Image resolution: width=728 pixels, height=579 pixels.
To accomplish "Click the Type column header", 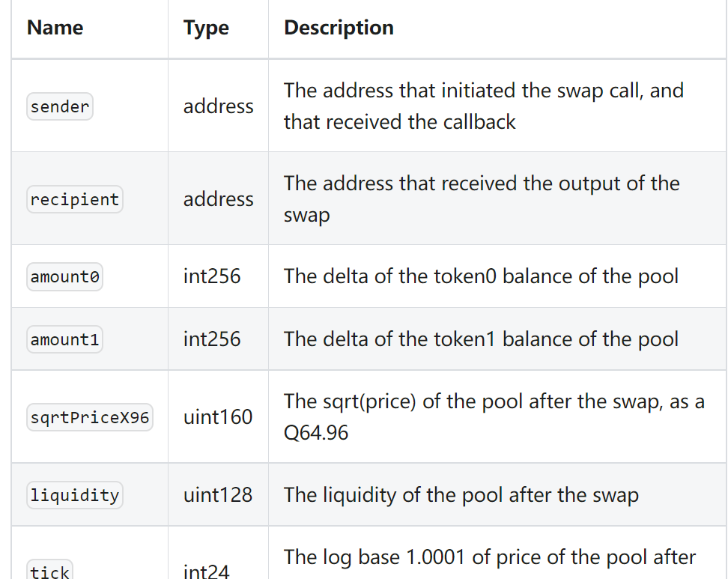I will (206, 28).
